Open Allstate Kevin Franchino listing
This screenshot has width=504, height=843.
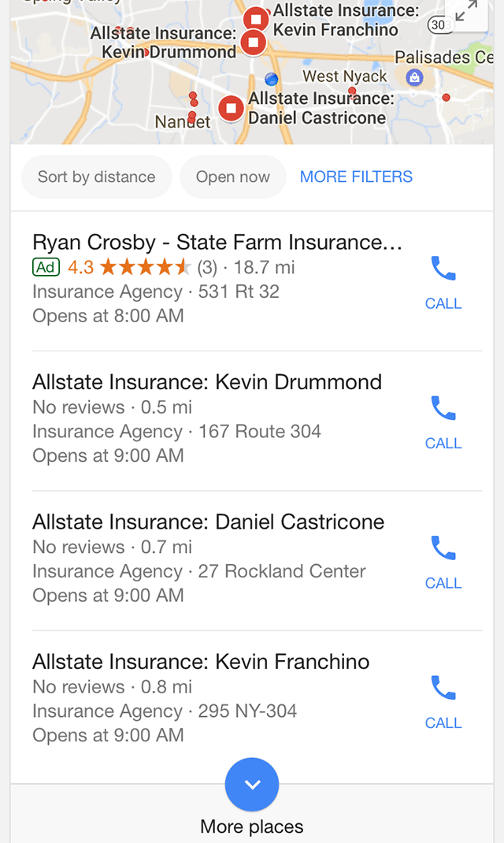[x=201, y=661]
